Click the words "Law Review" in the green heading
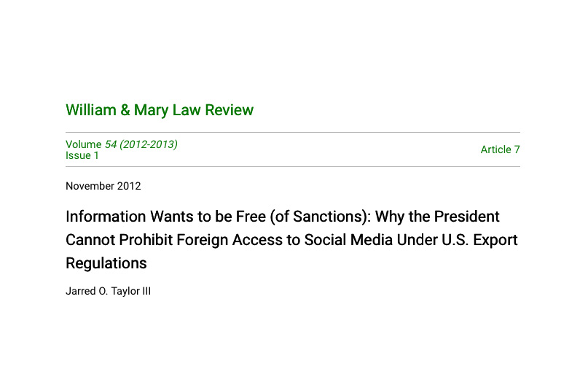Screen dimensions: 588x369 [x=213, y=110]
